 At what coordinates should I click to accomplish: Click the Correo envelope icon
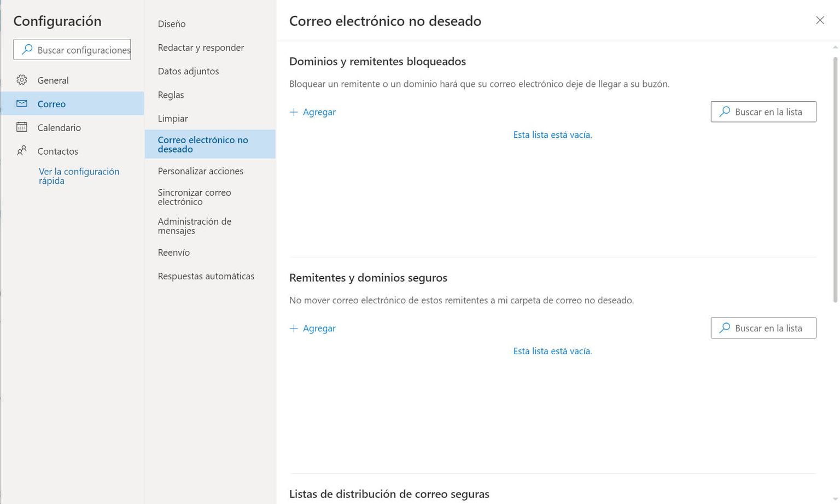(x=22, y=103)
